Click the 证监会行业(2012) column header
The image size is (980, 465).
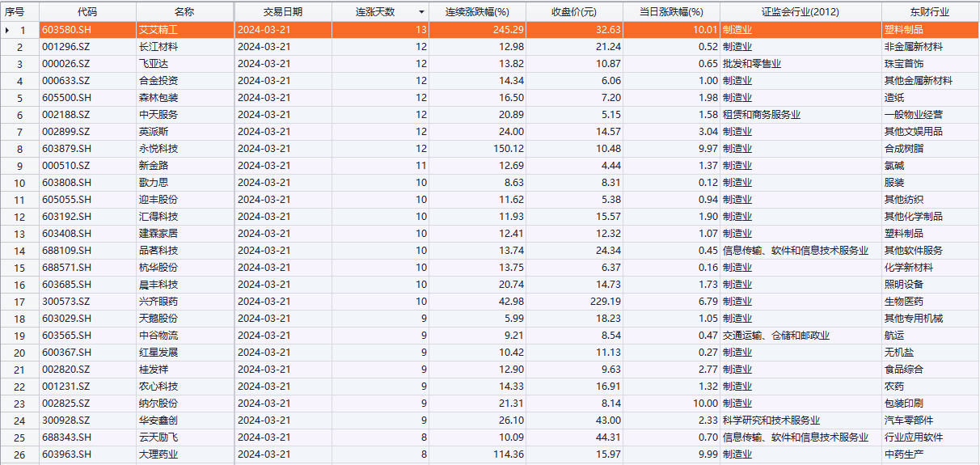800,12
